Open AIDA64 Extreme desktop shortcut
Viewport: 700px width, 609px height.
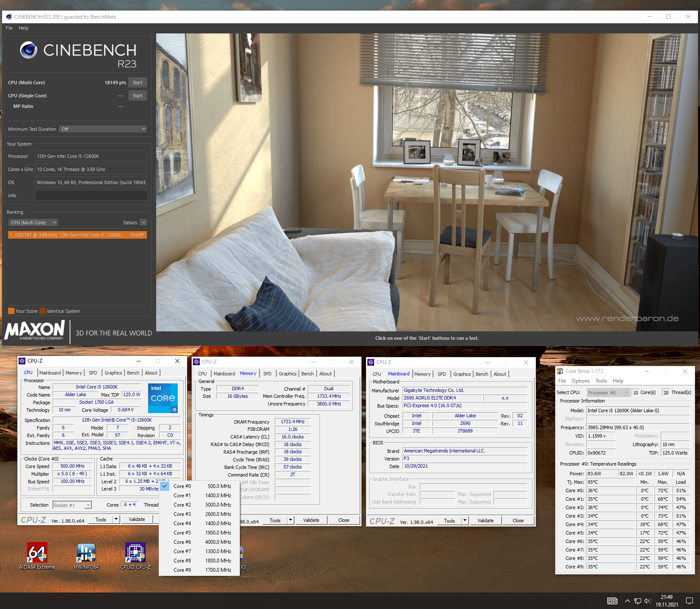pos(37,555)
